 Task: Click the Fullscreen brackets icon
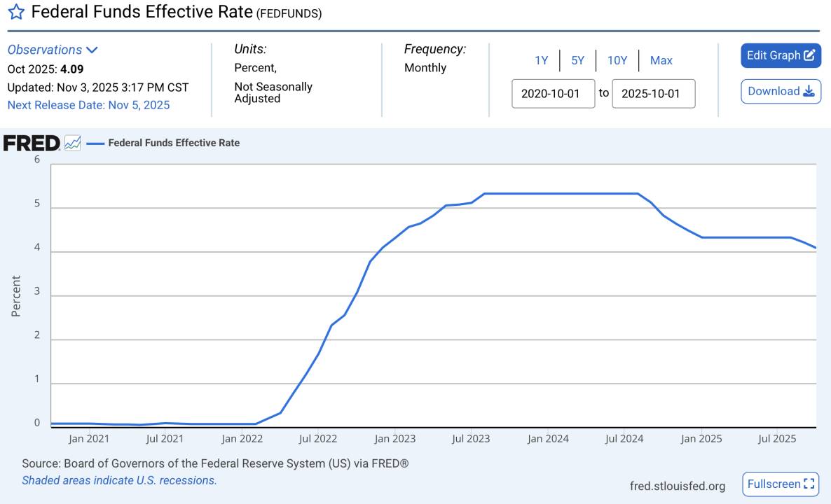pos(811,484)
